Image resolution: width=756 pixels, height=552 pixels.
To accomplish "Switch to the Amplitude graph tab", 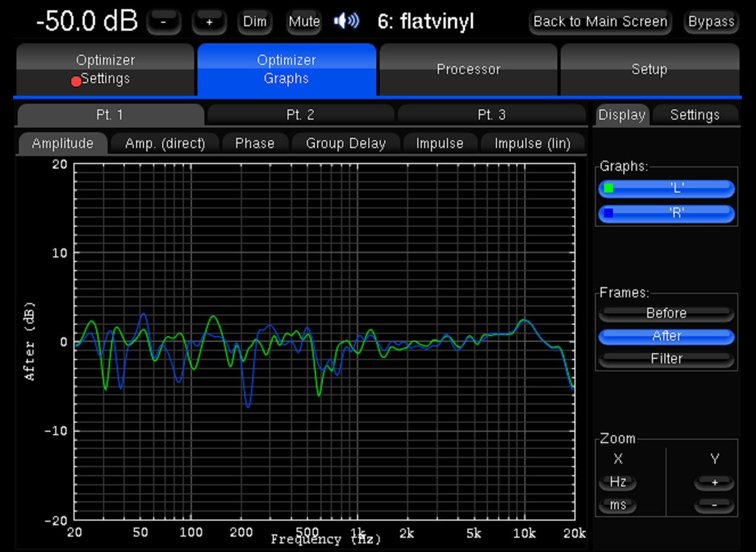I will coord(63,143).
